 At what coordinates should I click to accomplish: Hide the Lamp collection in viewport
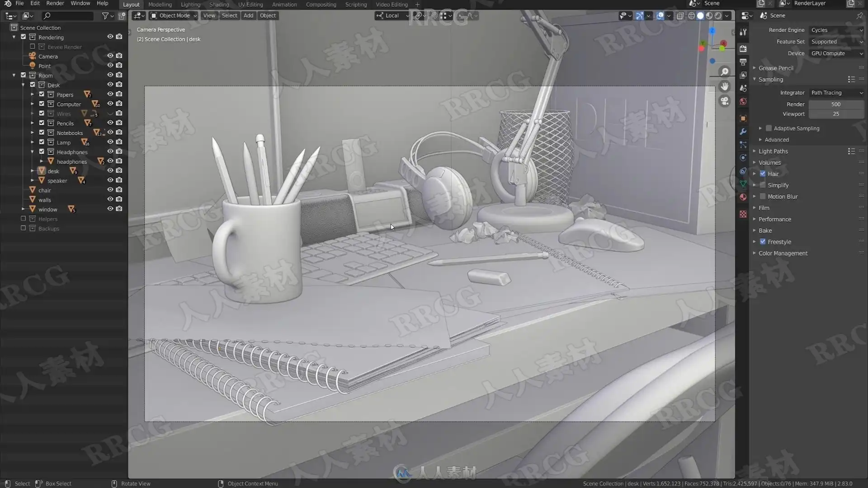coord(110,142)
